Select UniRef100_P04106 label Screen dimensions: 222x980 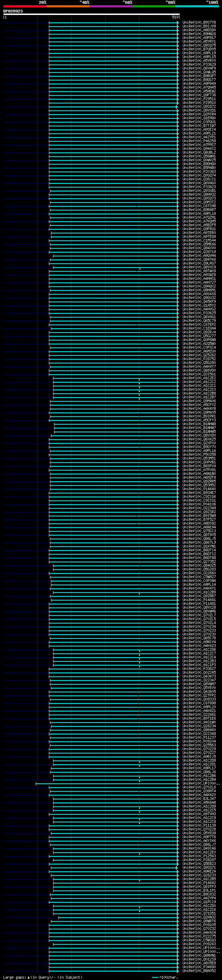tap(199, 504)
